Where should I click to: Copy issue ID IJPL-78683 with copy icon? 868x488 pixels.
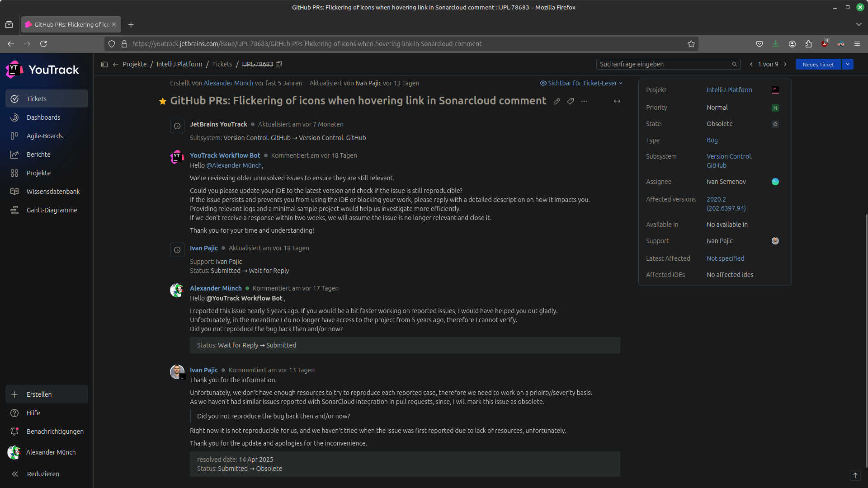tap(279, 65)
